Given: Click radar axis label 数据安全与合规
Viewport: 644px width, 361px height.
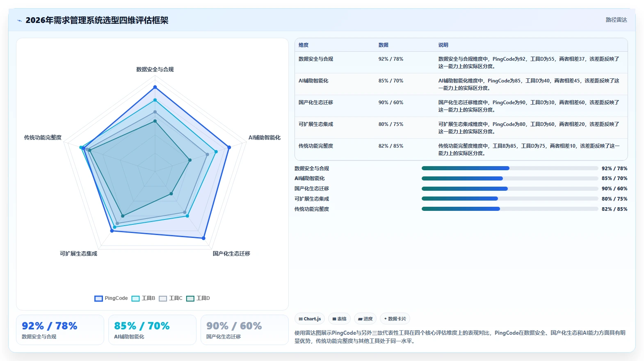Looking at the screenshot, I should [155, 69].
